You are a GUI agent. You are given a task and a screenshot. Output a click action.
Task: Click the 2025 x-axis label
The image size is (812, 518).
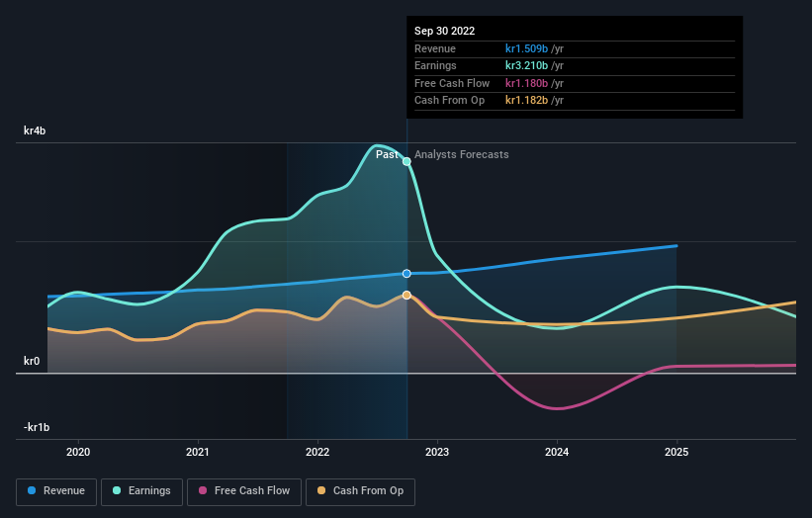point(677,453)
